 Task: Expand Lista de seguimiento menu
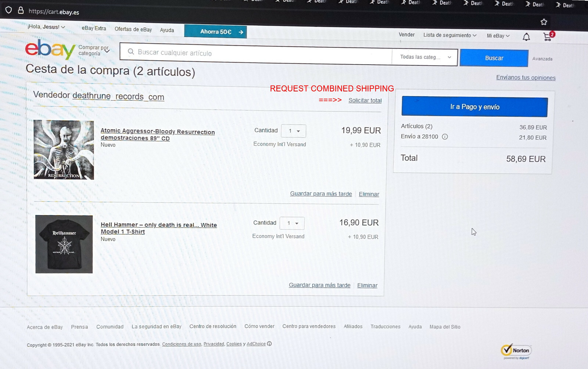point(450,35)
